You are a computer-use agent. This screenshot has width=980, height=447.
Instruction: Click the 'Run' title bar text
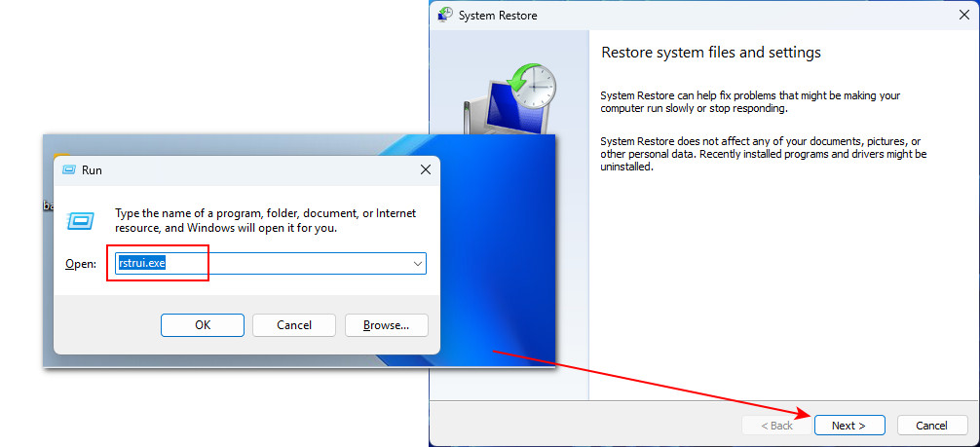pos(92,169)
